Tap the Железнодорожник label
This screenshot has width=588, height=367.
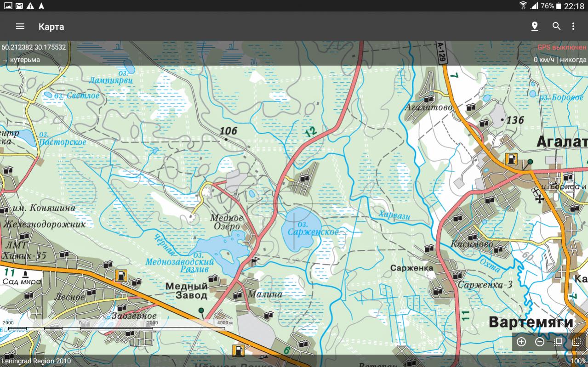(45, 225)
